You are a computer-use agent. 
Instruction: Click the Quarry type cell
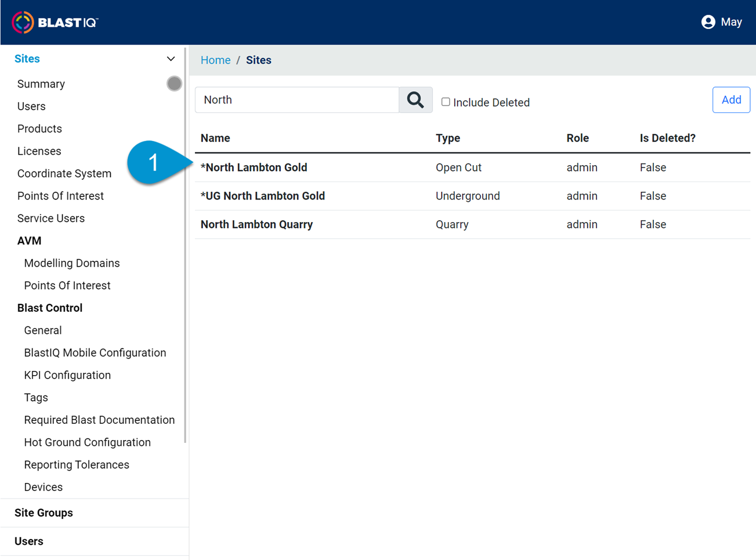click(x=452, y=224)
